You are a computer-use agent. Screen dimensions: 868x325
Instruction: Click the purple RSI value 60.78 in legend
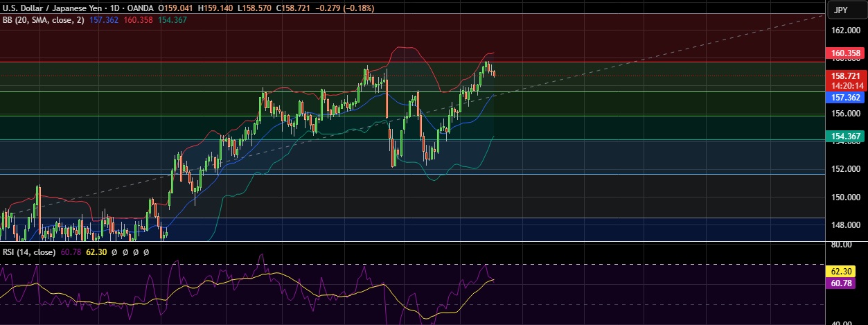click(x=71, y=252)
